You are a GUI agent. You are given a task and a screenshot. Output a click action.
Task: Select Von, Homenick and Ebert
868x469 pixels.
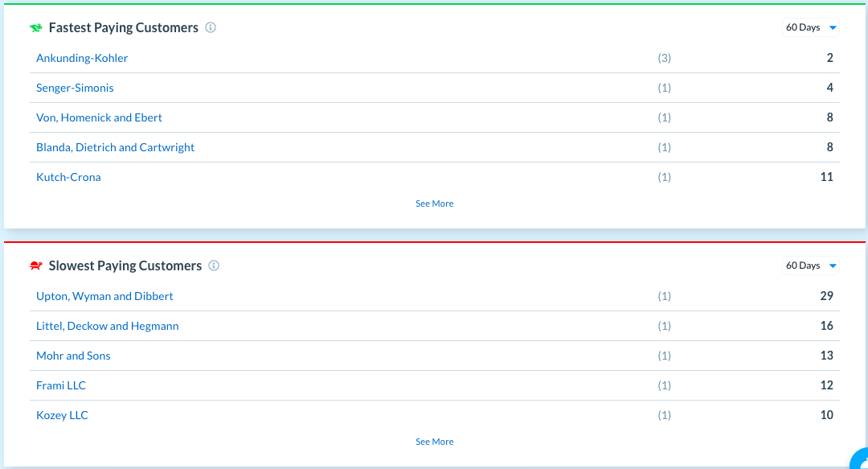point(99,117)
